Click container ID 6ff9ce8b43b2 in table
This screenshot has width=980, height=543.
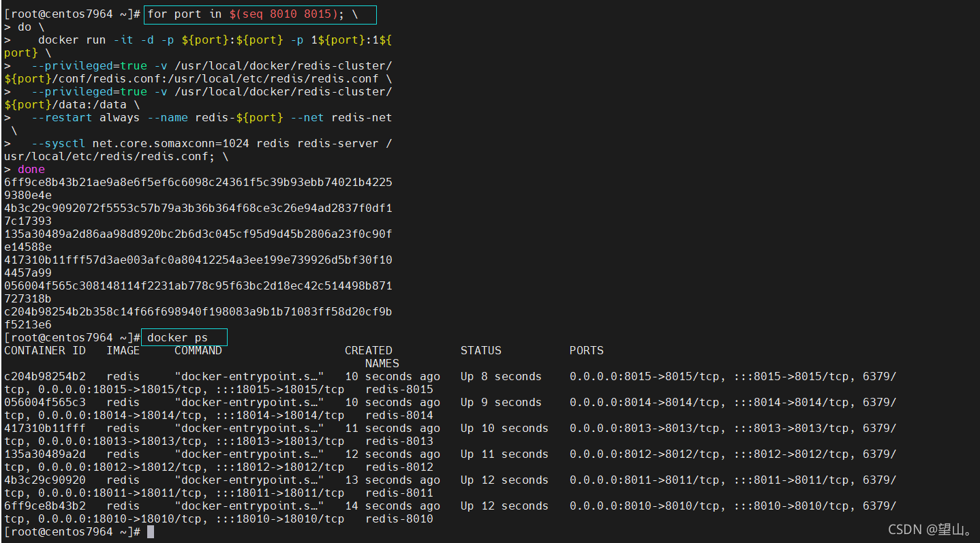tap(45, 506)
